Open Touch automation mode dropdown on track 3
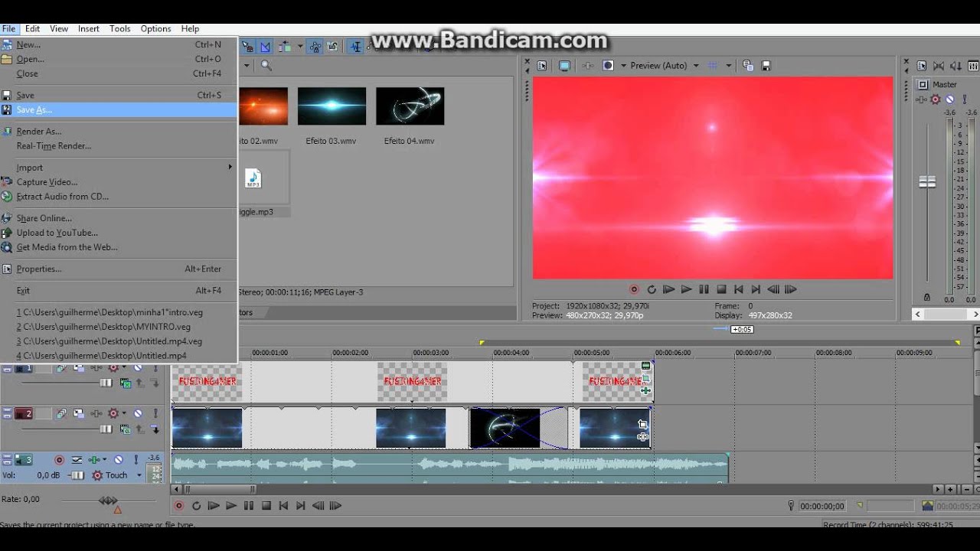980x551 pixels. click(139, 475)
